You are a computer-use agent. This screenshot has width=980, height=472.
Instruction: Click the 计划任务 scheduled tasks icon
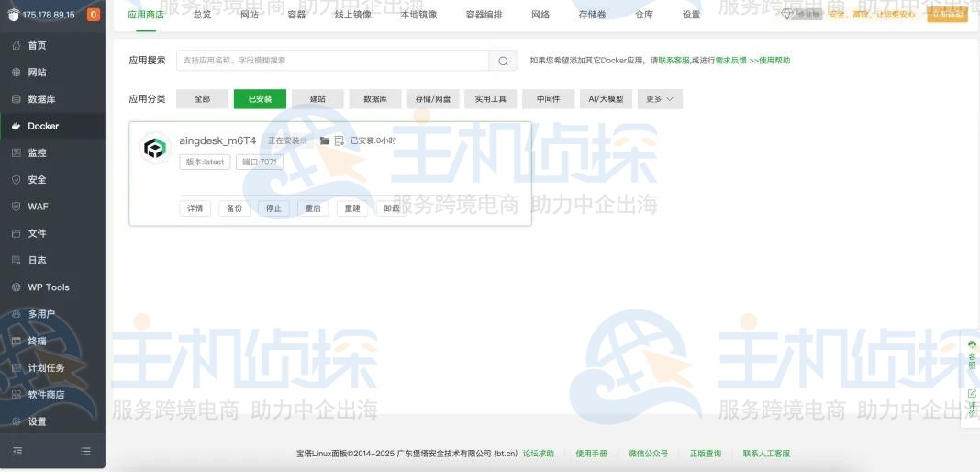pyautogui.click(x=17, y=367)
